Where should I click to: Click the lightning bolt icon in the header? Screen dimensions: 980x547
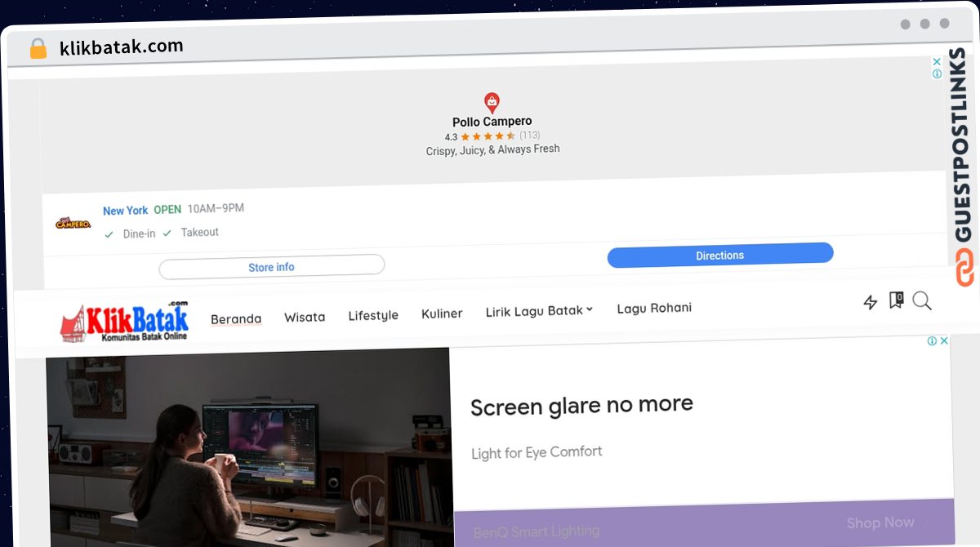871,303
